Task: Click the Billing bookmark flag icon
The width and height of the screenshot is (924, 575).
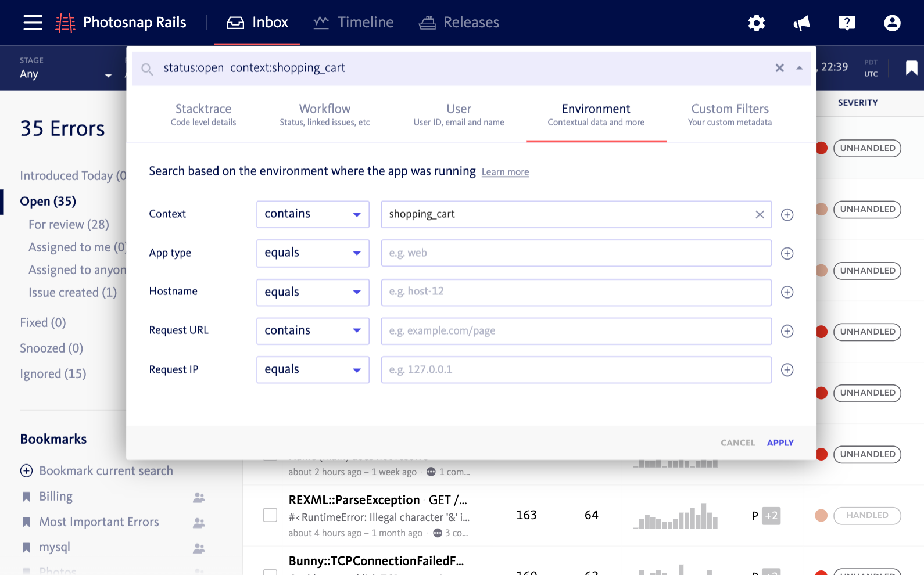Action: 26,497
